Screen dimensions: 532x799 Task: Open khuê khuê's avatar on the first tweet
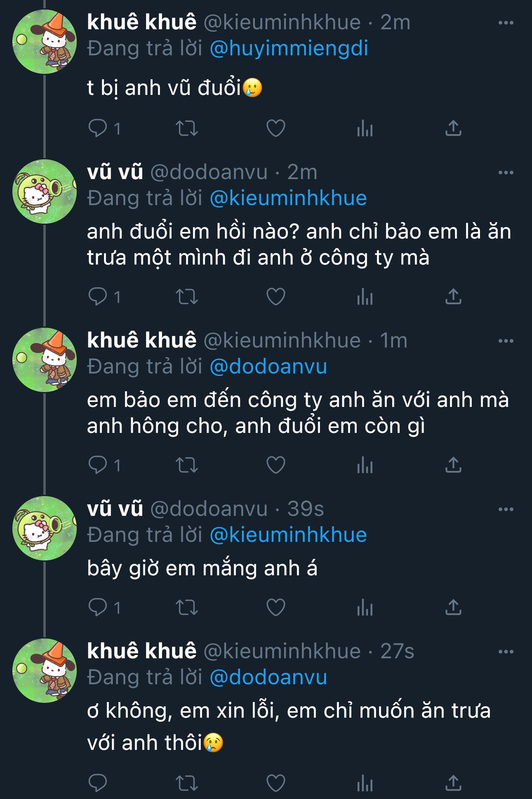(45, 42)
